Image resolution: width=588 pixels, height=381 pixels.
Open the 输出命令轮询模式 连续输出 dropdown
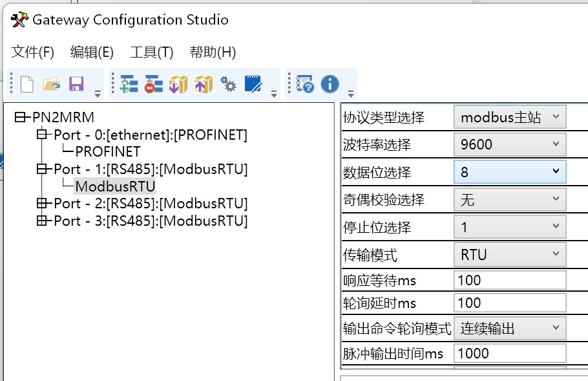click(x=510, y=328)
